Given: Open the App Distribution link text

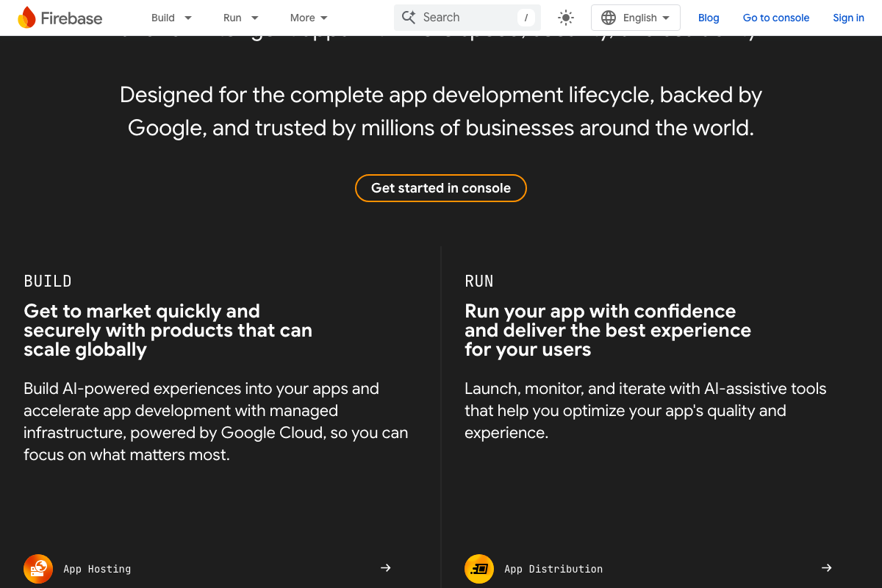Looking at the screenshot, I should (553, 569).
